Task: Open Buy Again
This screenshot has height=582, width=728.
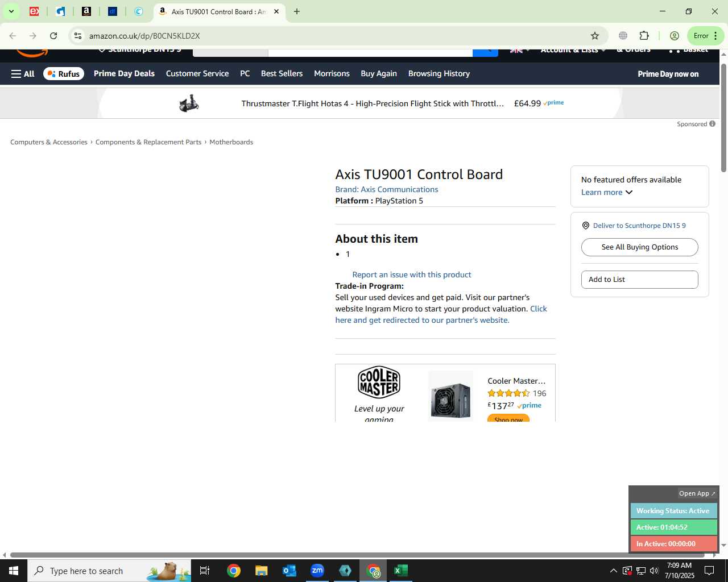Action: (x=379, y=74)
